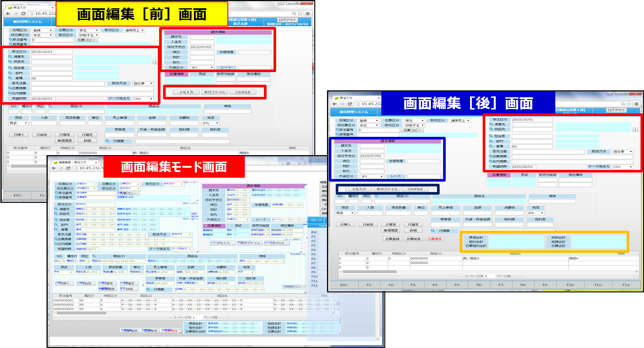Viewport: 644px width, 348px height.
Task: Click the 倉庫 search icon in the after-edit window
Action: point(491,147)
